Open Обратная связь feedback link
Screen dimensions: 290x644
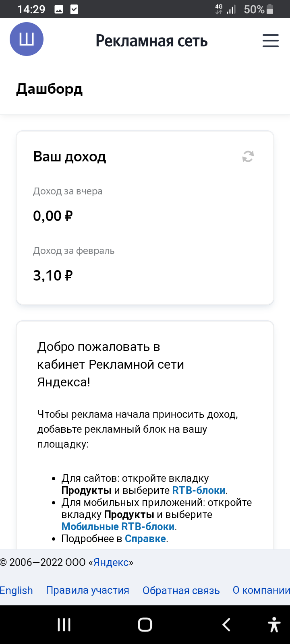point(181,590)
